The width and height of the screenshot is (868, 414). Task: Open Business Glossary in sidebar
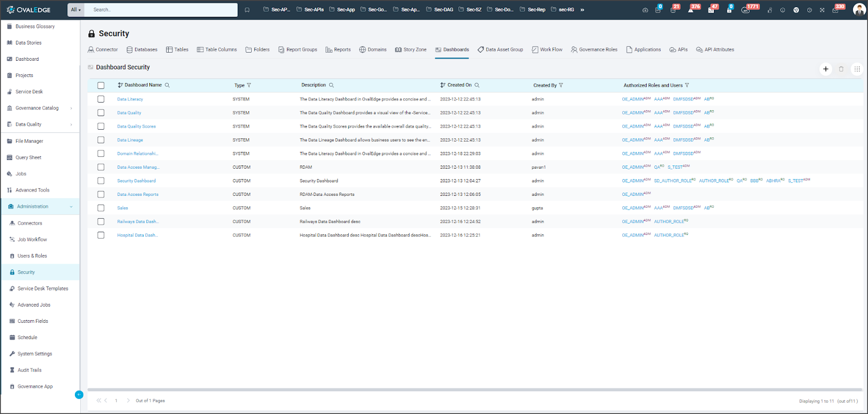tap(35, 27)
